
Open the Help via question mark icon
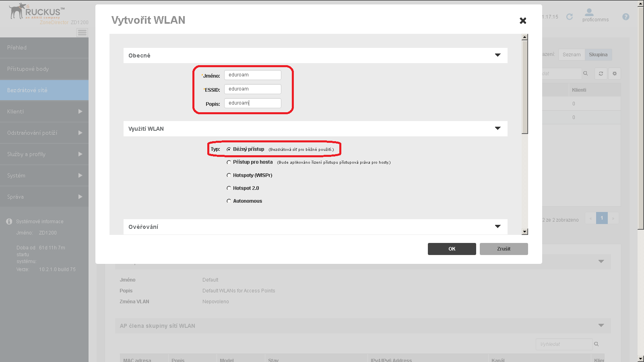[625, 16]
